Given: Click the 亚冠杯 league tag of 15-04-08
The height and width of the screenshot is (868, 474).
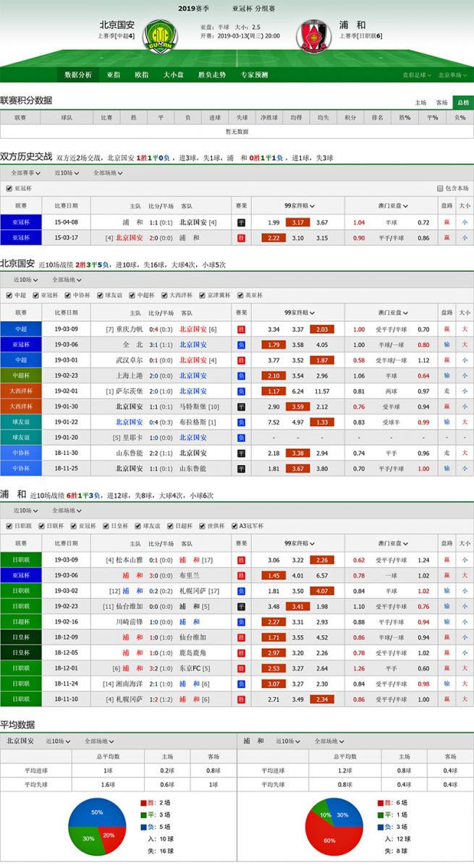Looking at the screenshot, I should [21, 222].
